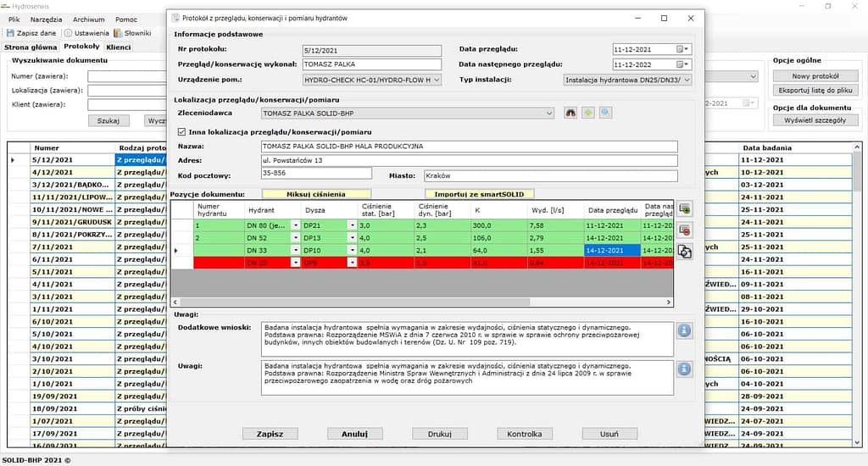Click the Nazwa input field
868x466 pixels.
pyautogui.click(x=470, y=147)
